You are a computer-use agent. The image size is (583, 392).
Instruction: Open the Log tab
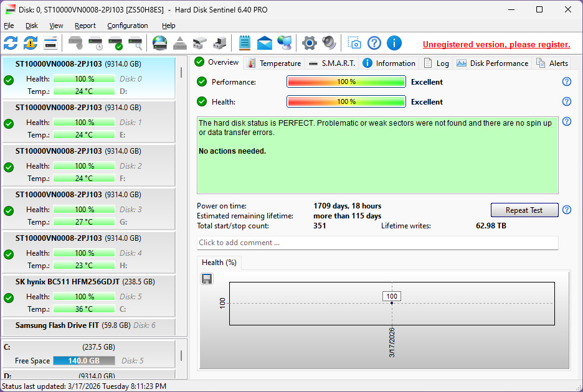tap(437, 63)
